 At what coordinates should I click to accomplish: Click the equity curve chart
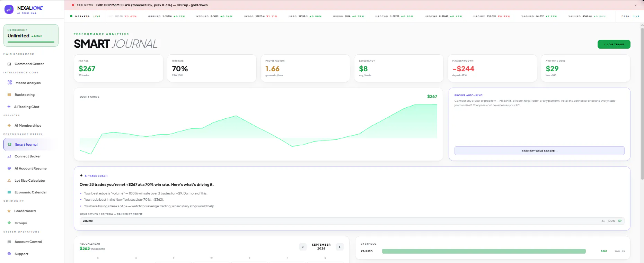tap(258, 130)
